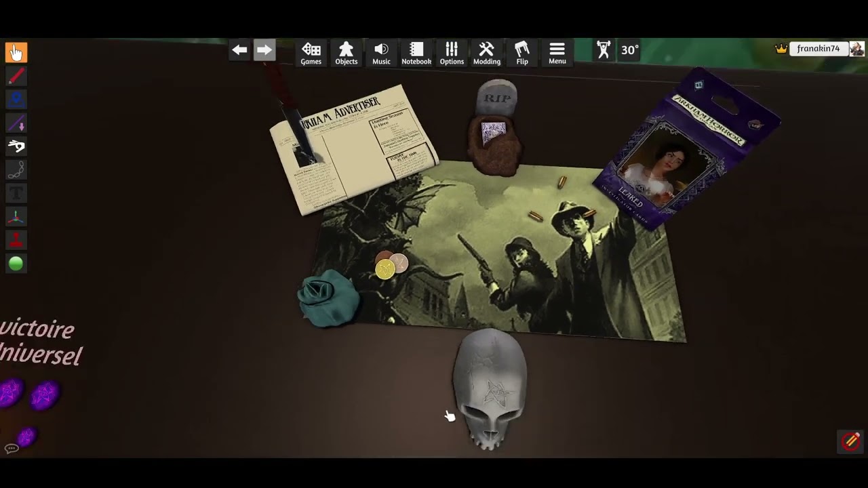Toggle the crossed-out pencil icon
Viewport: 868px width, 488px height.
(x=851, y=441)
